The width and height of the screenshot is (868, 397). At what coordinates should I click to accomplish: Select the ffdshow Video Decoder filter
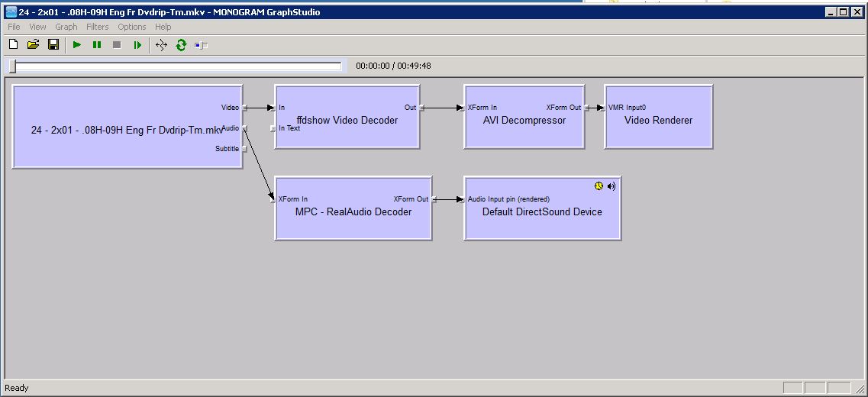point(347,117)
